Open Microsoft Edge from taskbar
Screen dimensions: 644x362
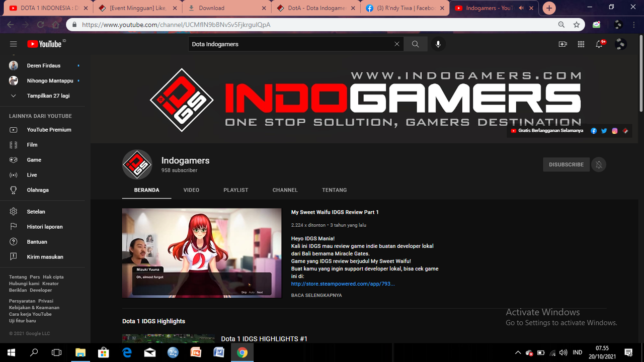[x=127, y=352]
